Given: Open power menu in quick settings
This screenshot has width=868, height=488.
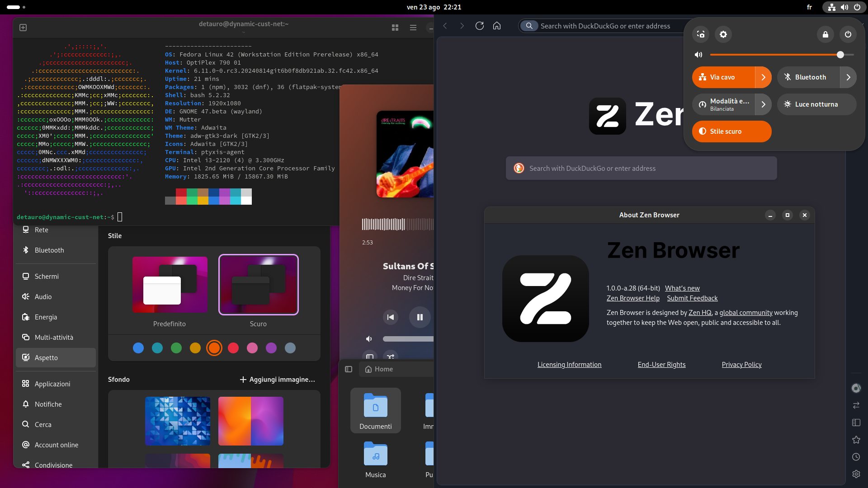Looking at the screenshot, I should pos(848,34).
